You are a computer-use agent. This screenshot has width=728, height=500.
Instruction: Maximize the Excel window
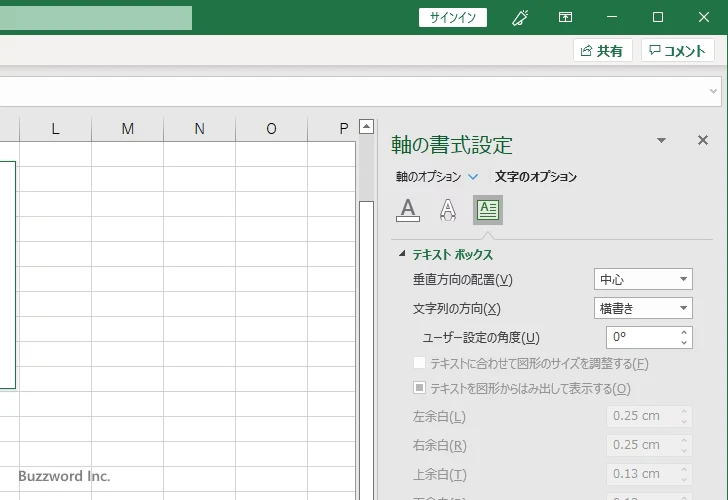coord(658,18)
